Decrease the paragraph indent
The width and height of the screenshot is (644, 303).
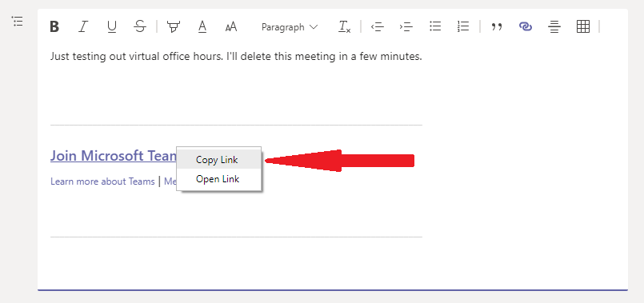(x=377, y=27)
